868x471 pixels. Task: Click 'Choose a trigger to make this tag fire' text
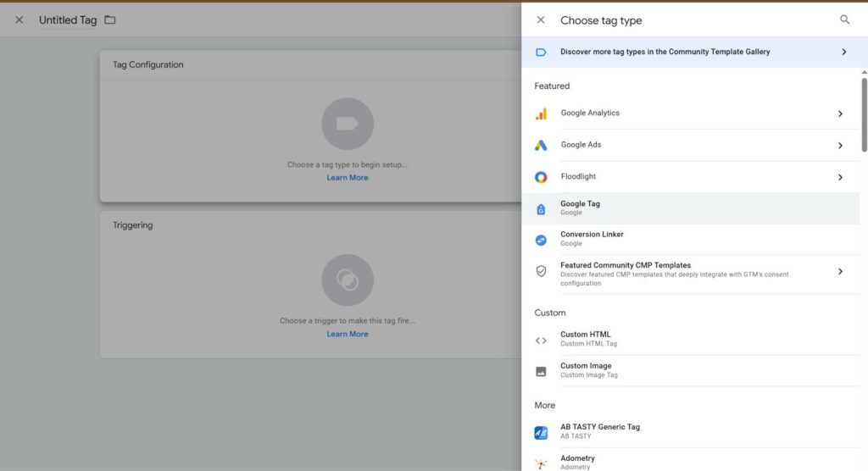[347, 321]
